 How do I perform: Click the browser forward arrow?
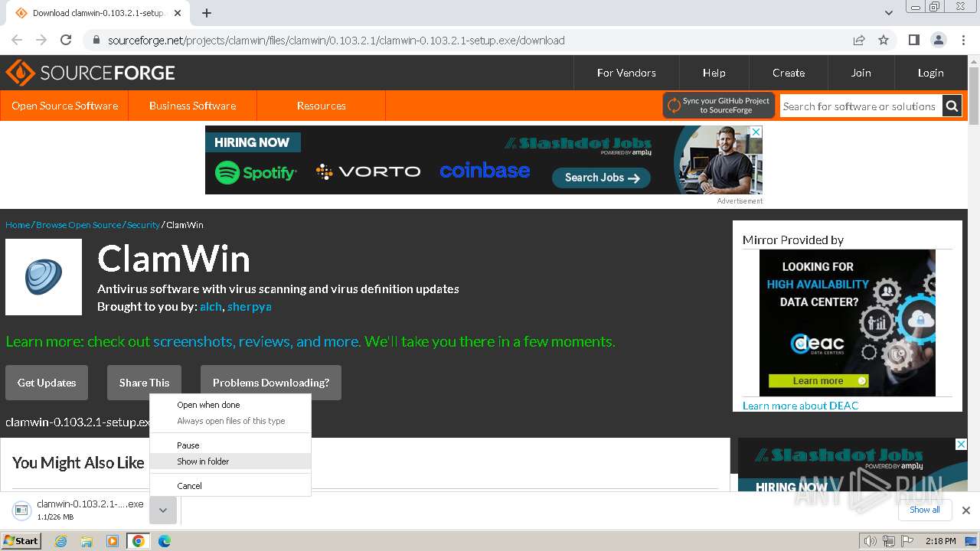(41, 40)
